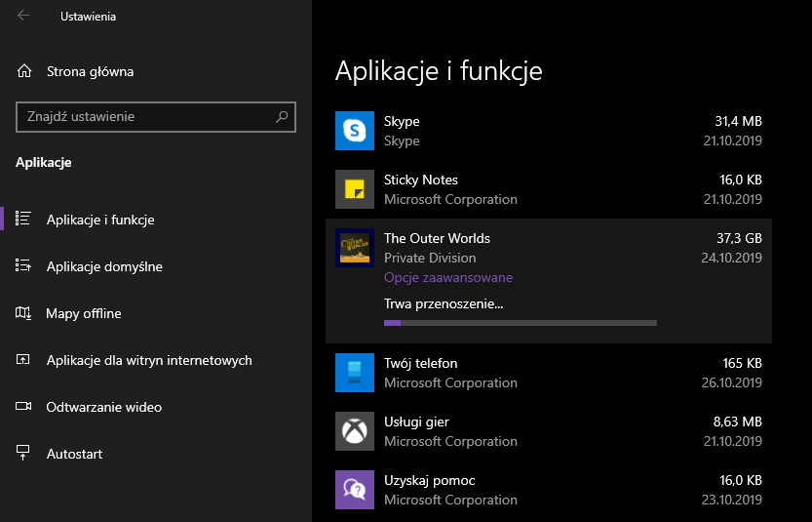Click the Sticky Notes app icon
The height and width of the screenshot is (522, 812).
pos(355,189)
